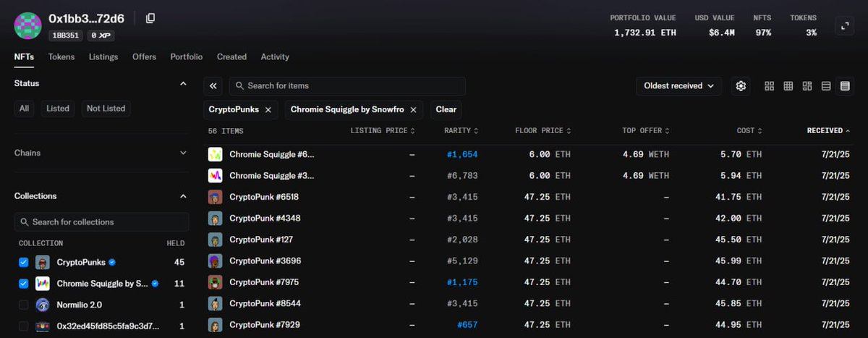
Task: Open the Listings tab
Action: click(103, 56)
